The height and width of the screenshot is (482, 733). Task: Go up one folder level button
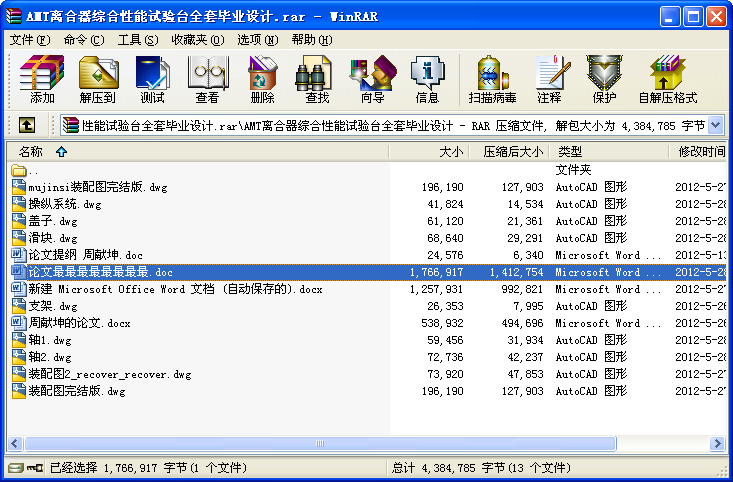pyautogui.click(x=27, y=125)
